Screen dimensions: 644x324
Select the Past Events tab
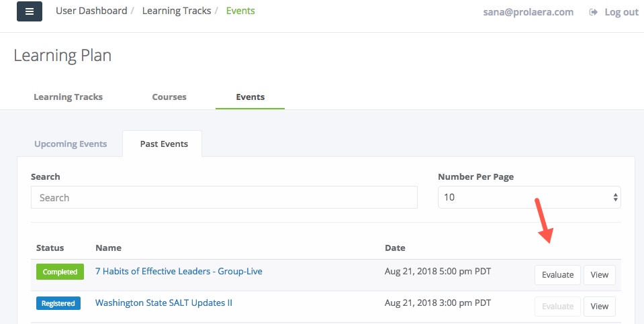[164, 144]
